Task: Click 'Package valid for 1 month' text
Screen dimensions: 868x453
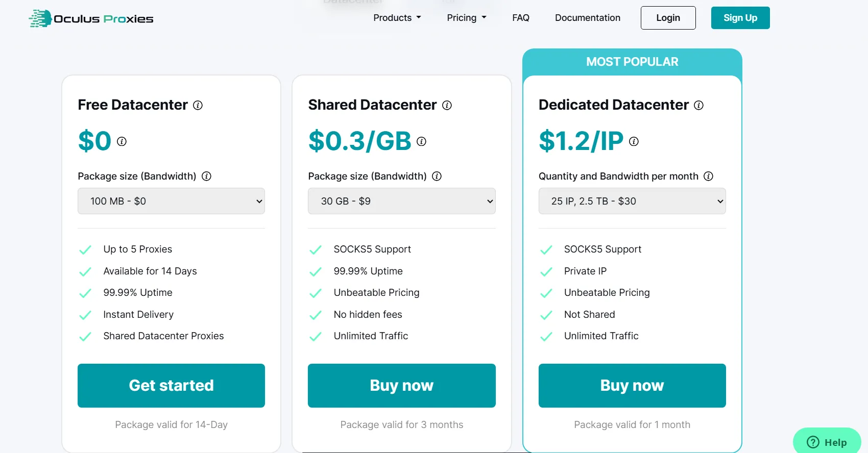Action: pos(632,424)
